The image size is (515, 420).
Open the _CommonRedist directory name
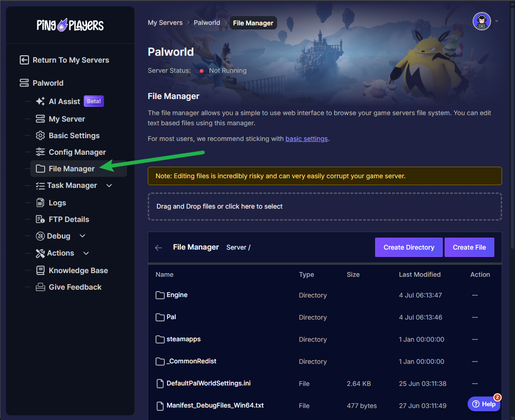tap(191, 361)
